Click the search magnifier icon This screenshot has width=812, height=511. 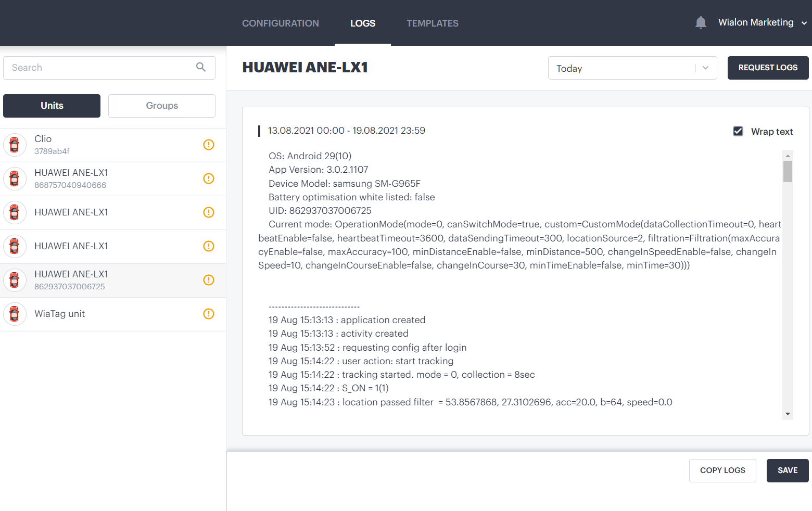pos(201,67)
